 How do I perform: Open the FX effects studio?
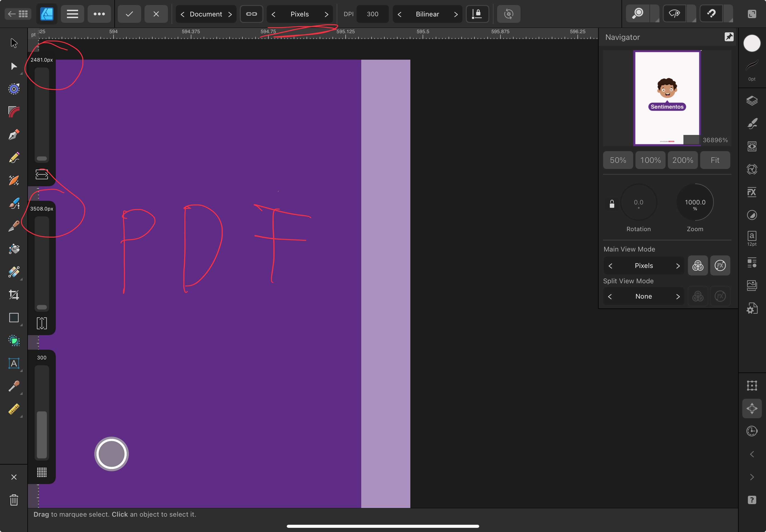click(752, 192)
